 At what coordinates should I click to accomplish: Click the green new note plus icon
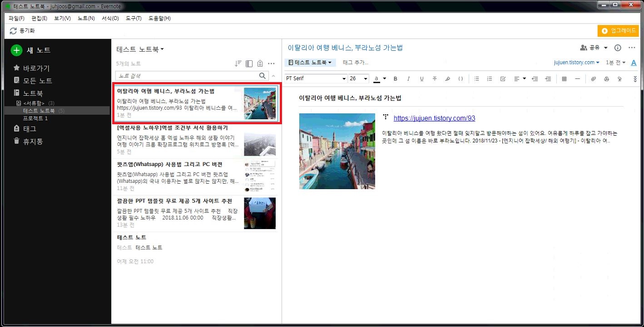click(x=16, y=50)
